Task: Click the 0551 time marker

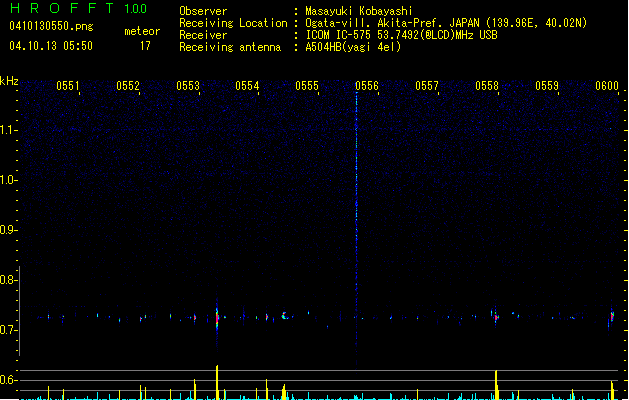Action: click(67, 86)
